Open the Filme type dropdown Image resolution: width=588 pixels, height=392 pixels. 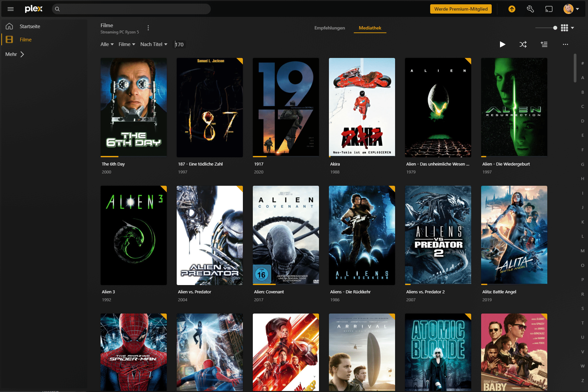click(127, 44)
